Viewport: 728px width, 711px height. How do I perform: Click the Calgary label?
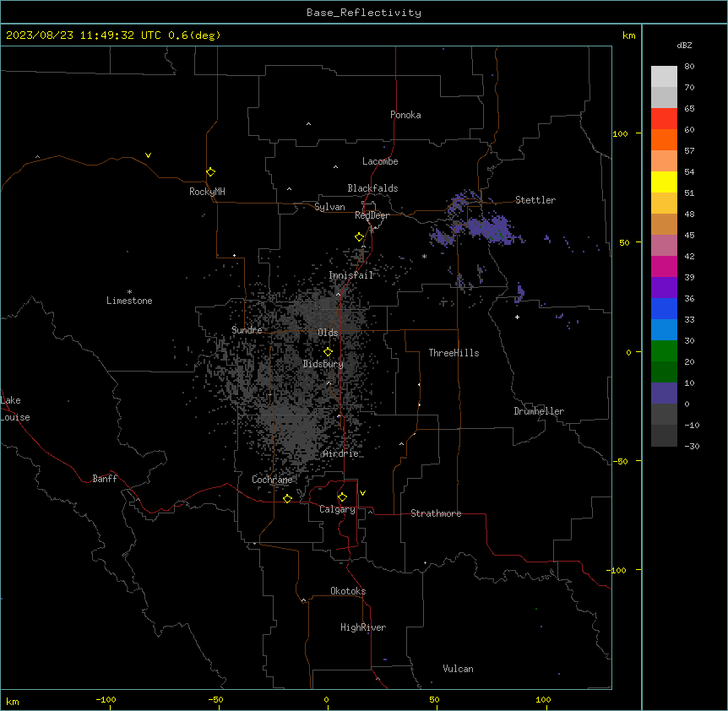pos(338,509)
